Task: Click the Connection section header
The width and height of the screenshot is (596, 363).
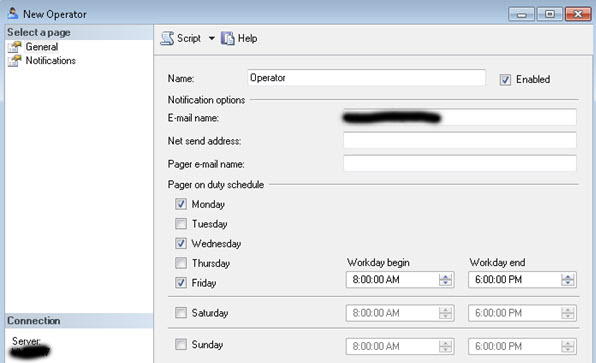Action: (79, 321)
